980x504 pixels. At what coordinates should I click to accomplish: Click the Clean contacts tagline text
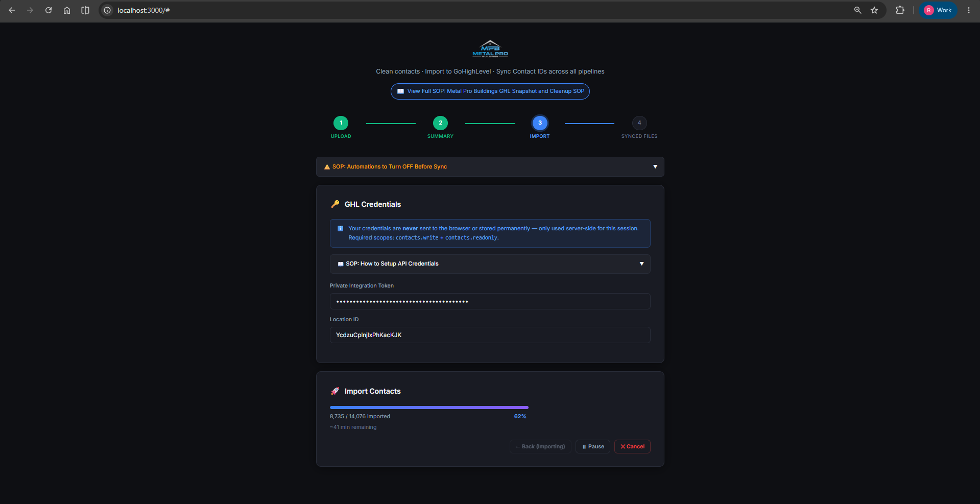coord(490,71)
